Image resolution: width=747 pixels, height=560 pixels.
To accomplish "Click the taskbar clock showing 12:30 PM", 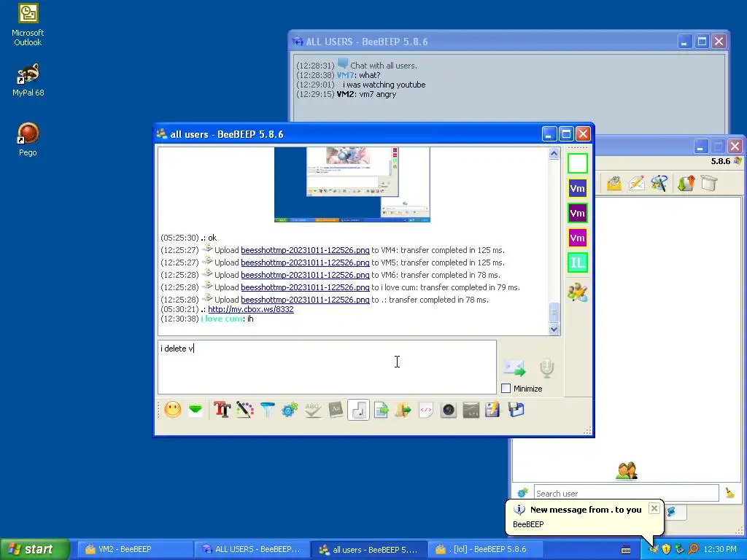I will tap(720, 549).
